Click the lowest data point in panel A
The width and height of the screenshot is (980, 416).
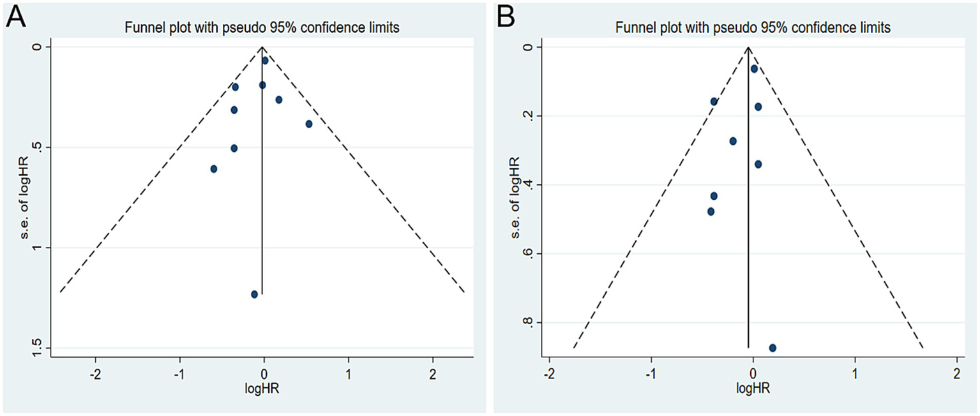click(254, 294)
